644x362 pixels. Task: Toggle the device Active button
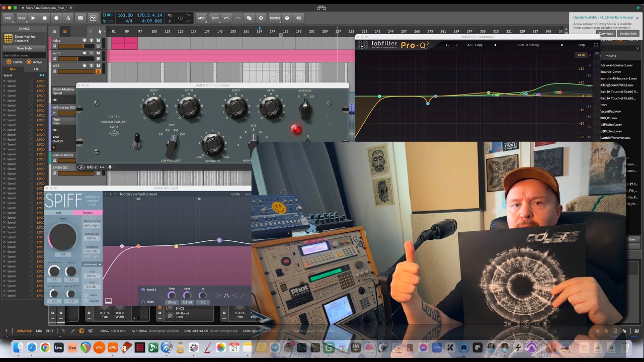[x=29, y=62]
